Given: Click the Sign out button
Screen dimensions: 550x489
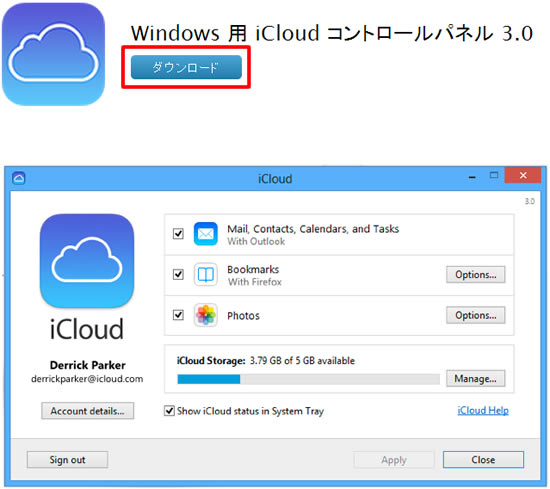Looking at the screenshot, I should point(67,460).
